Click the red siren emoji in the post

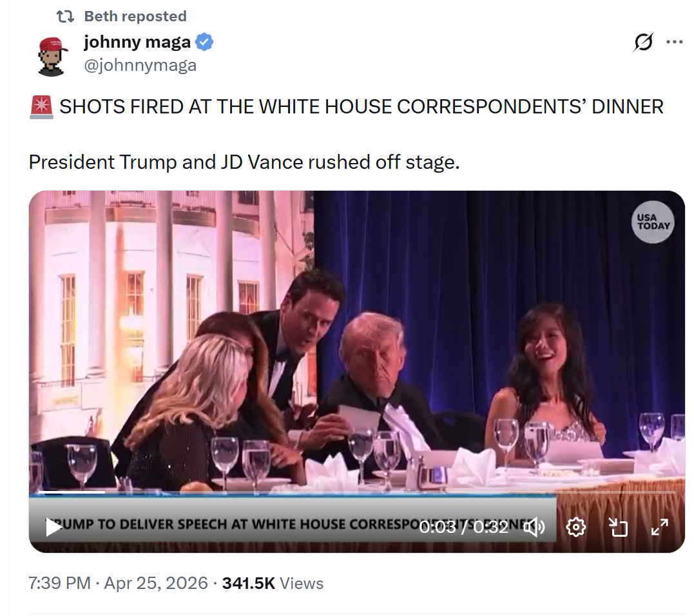click(42, 107)
